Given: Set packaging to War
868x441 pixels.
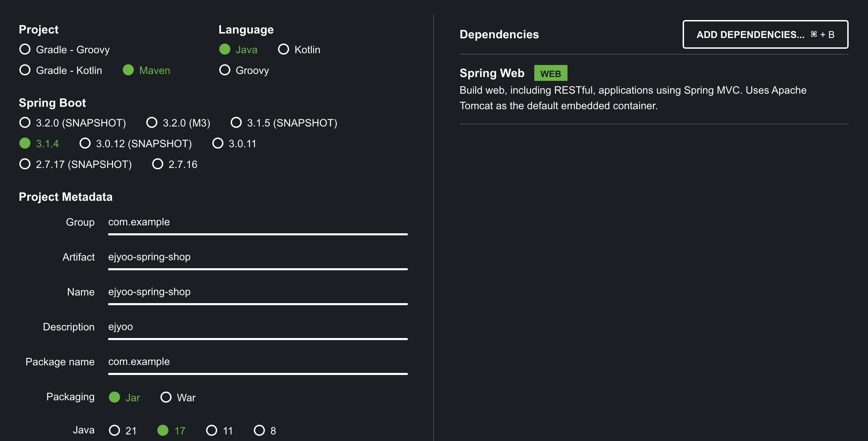Looking at the screenshot, I should point(166,397).
